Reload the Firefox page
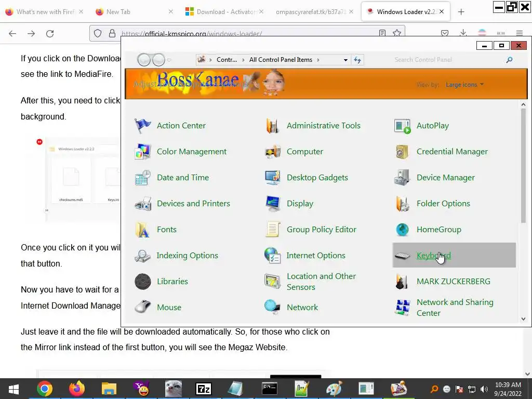Viewport: 532px width, 399px height. click(50, 34)
